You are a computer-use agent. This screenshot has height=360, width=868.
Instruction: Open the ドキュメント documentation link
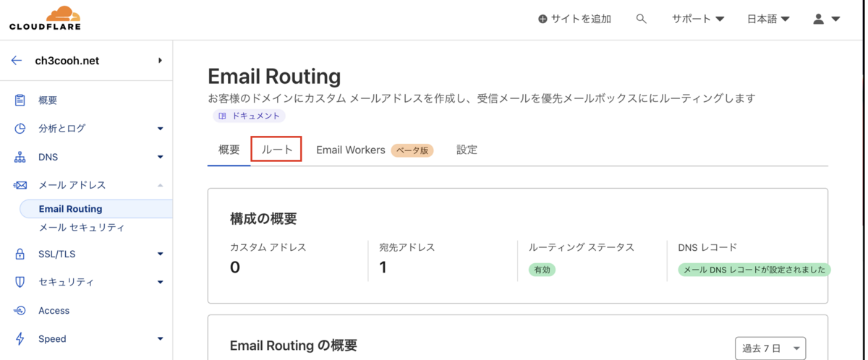(248, 116)
